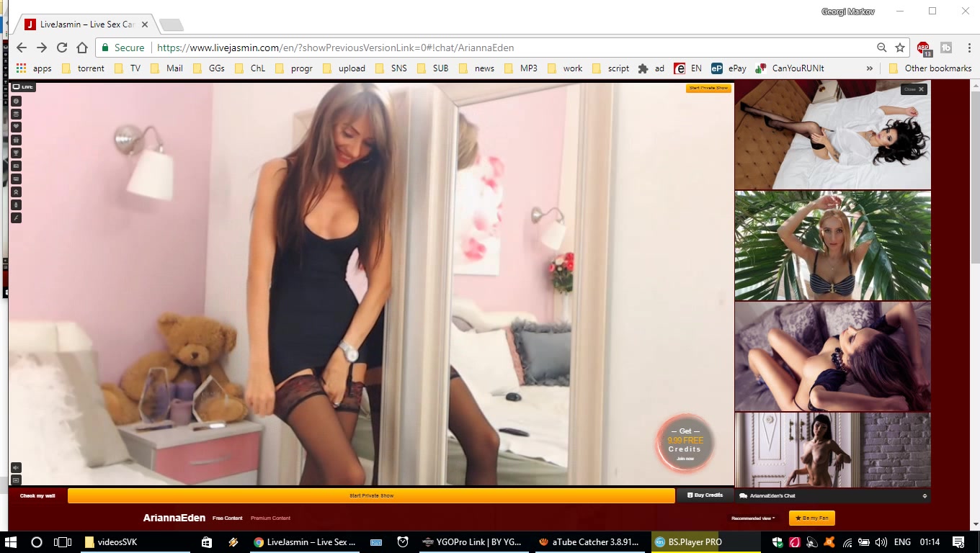Click the page vertical scrollbar
980x553 pixels.
tap(974, 288)
